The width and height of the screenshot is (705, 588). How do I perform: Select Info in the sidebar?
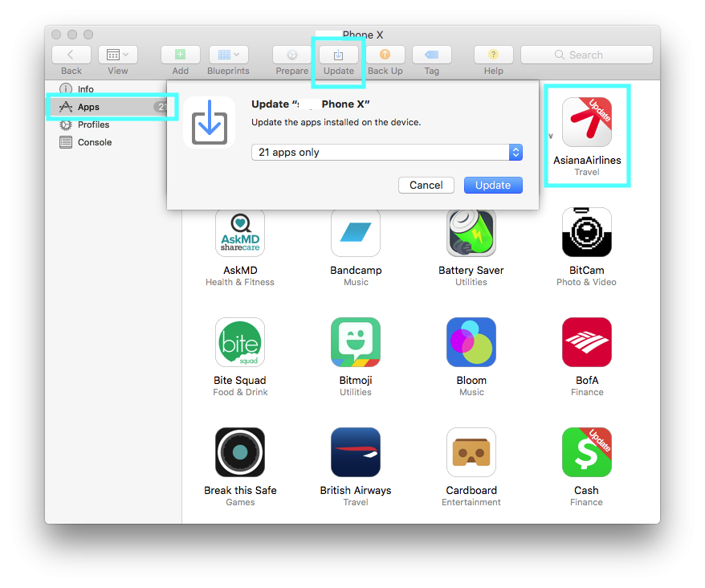[85, 89]
